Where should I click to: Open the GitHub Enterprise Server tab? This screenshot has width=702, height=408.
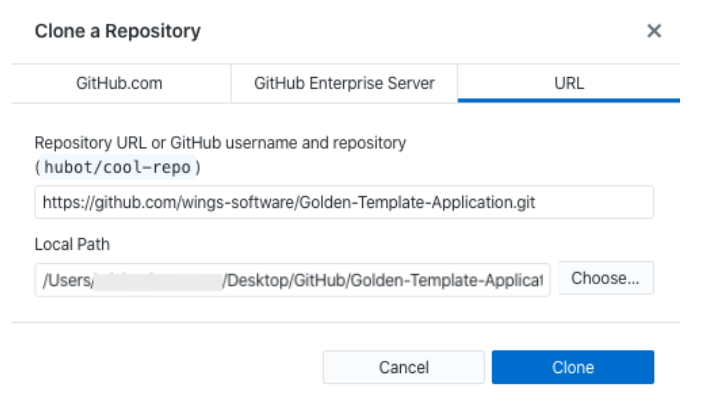pyautogui.click(x=344, y=83)
